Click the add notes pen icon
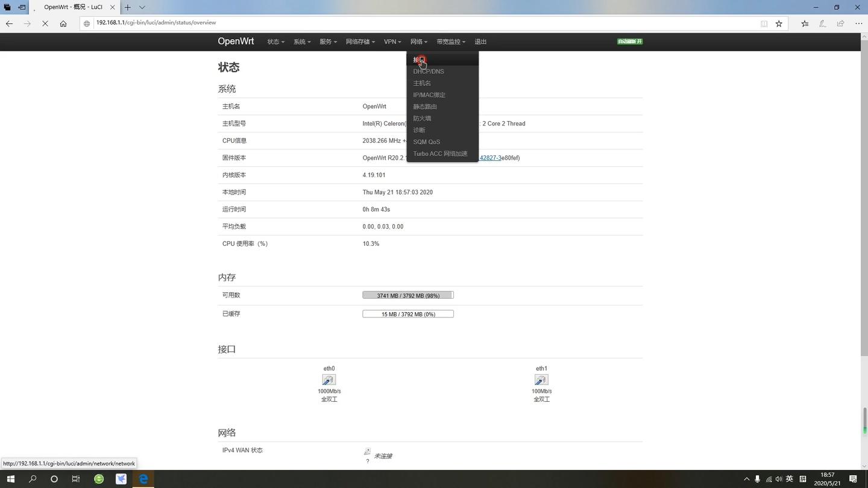The width and height of the screenshot is (868, 488). [x=822, y=23]
